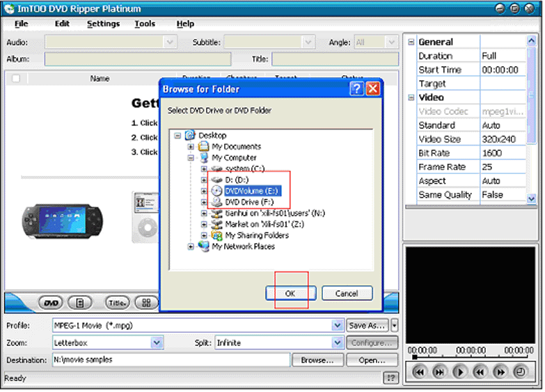Image resolution: width=545 pixels, height=392 pixels.
Task: Click the file list toolbar button
Action: coord(80,304)
